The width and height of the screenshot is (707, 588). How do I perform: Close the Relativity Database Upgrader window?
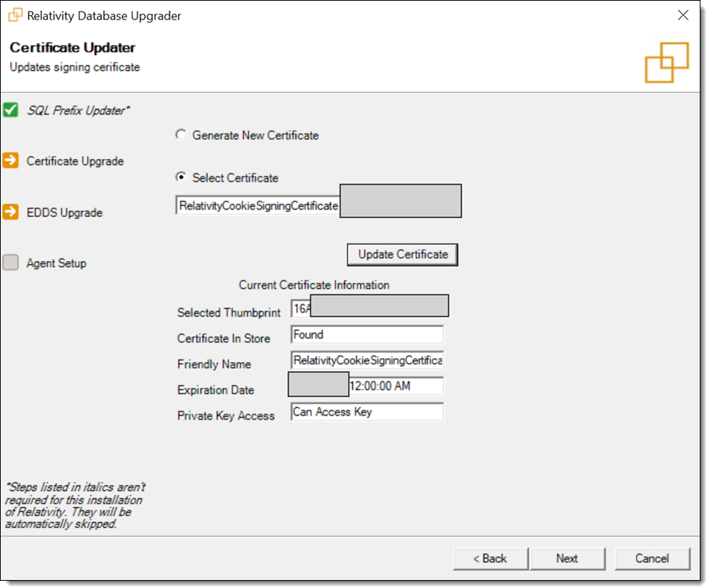point(683,15)
